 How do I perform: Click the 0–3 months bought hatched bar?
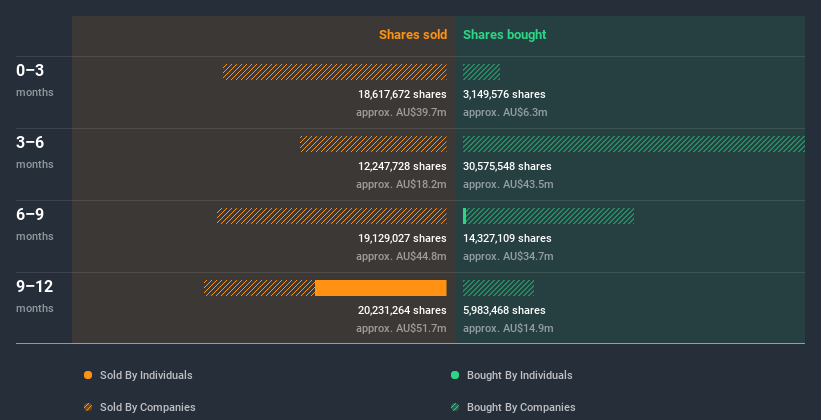[481, 72]
